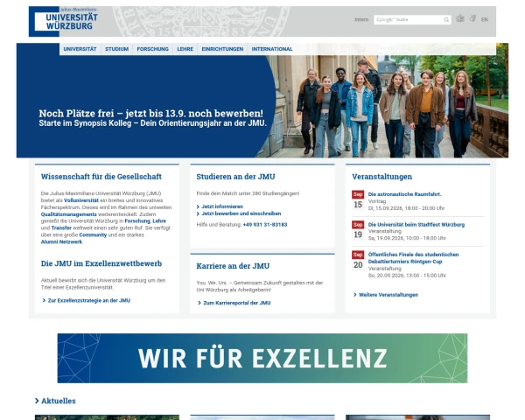Screen dimensions: 525x420
Task: Open the UNIVERSITÄT menu
Action: coord(80,49)
